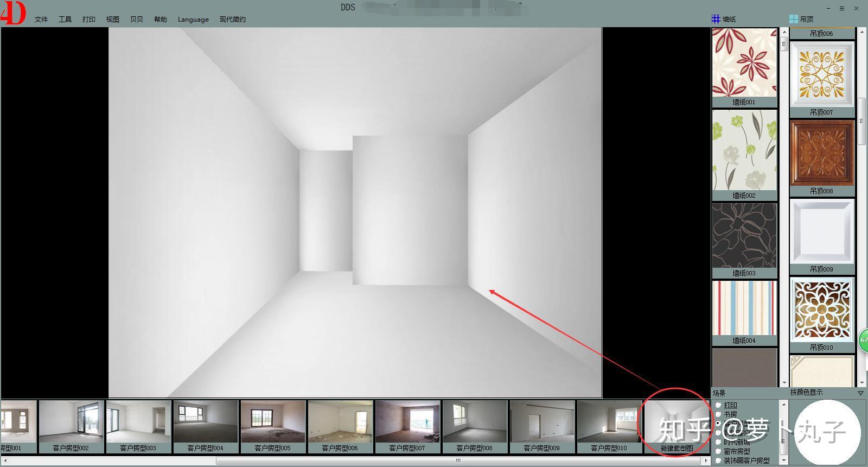This screenshot has width=868, height=467.
Task: Load room thumbnail 客户房型010
Action: click(x=609, y=422)
